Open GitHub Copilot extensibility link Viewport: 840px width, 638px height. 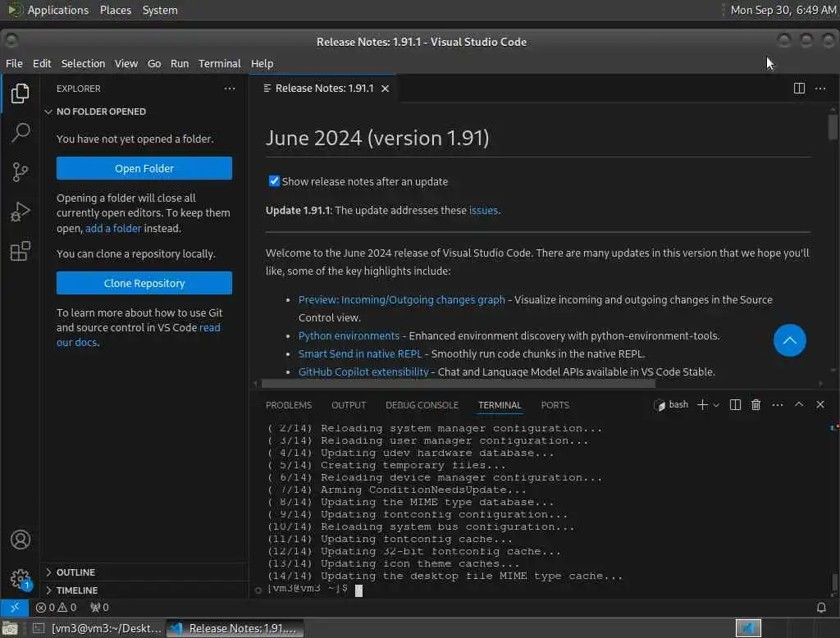(363, 371)
